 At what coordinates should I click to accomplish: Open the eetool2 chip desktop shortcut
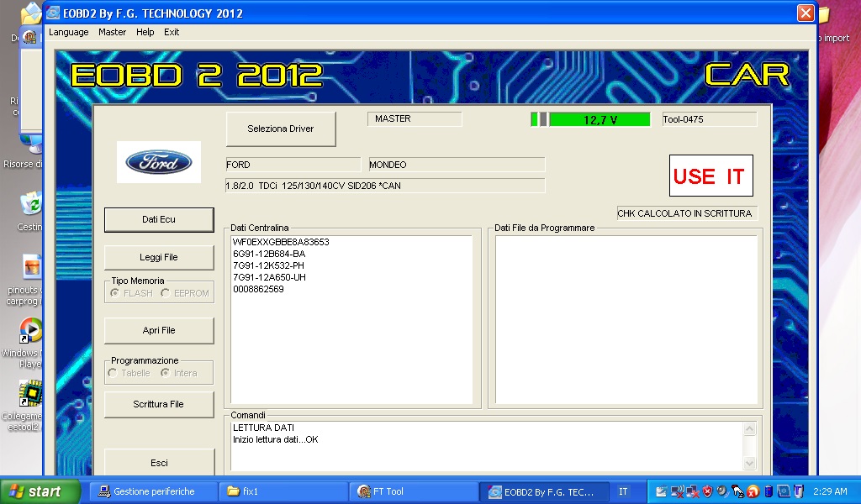31,393
